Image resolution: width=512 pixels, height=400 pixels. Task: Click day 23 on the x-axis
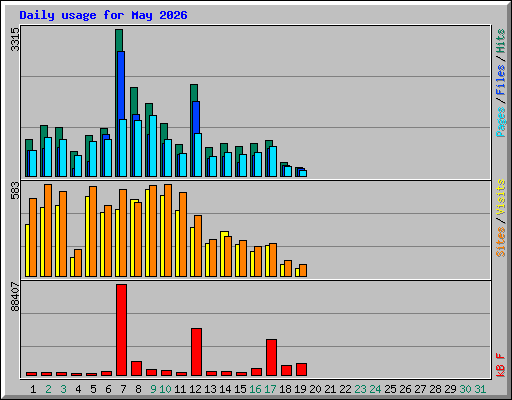(x=360, y=389)
